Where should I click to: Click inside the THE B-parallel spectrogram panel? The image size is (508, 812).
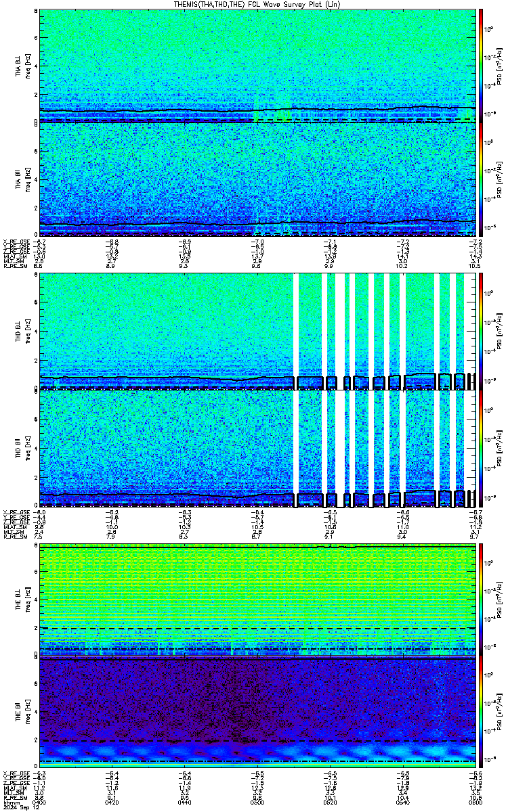[257, 713]
